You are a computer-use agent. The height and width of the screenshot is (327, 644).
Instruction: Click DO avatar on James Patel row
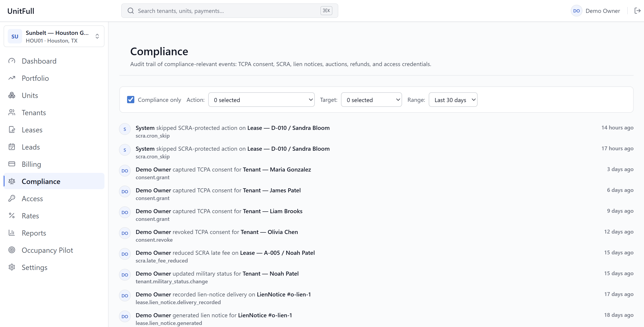point(125,192)
